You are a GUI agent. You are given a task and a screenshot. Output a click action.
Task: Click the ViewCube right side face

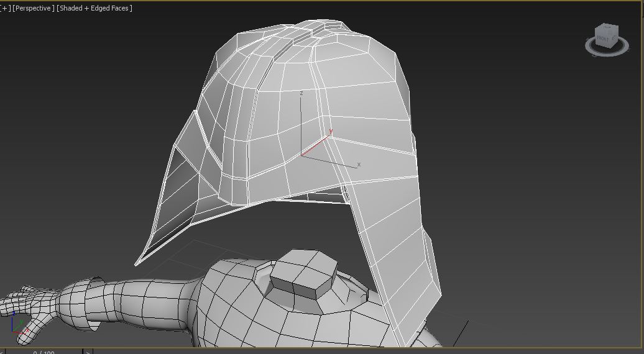click(x=614, y=38)
